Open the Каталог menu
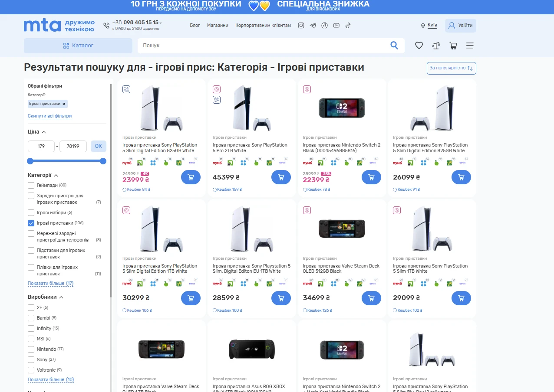This screenshot has height=392, width=554. click(78, 46)
